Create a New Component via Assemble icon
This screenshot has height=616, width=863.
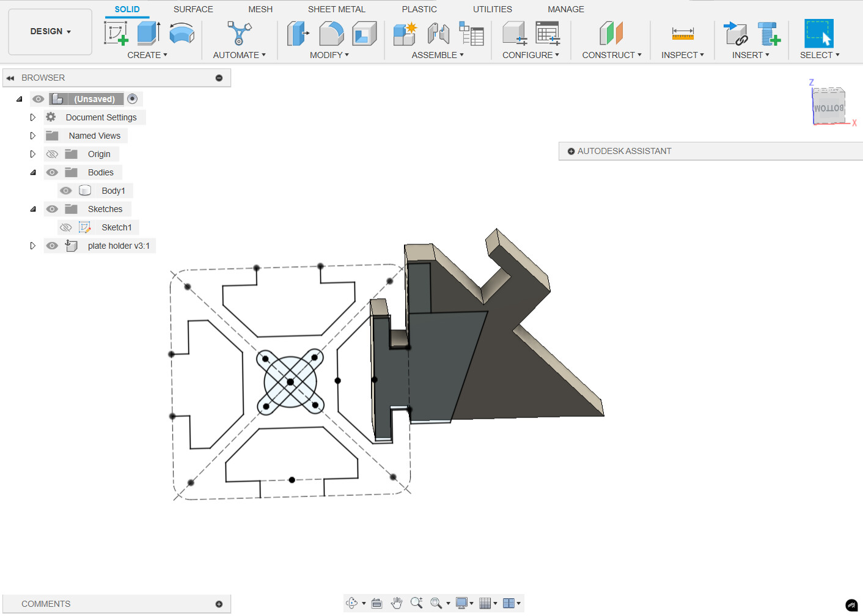click(404, 34)
